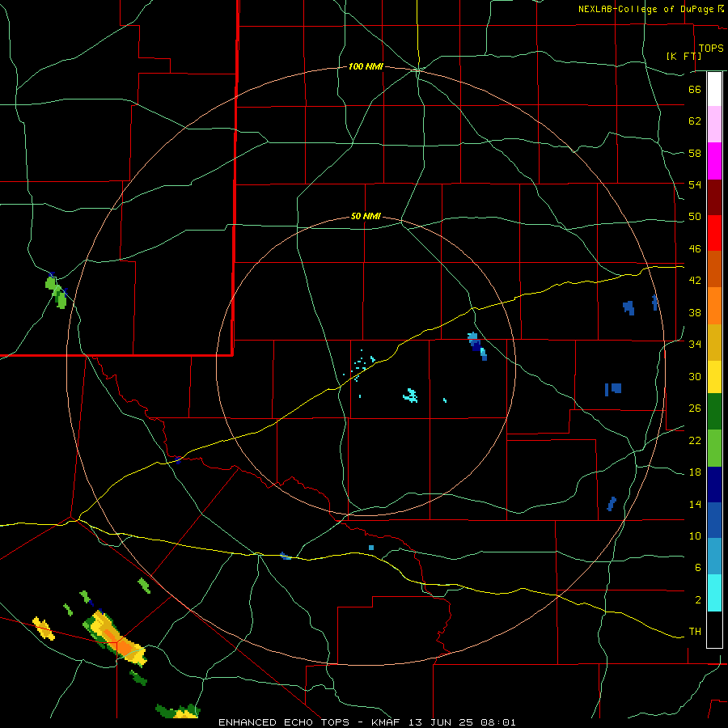728x728 pixels.
Task: Click the navy 14-18 kft color band
Action: [x=714, y=485]
